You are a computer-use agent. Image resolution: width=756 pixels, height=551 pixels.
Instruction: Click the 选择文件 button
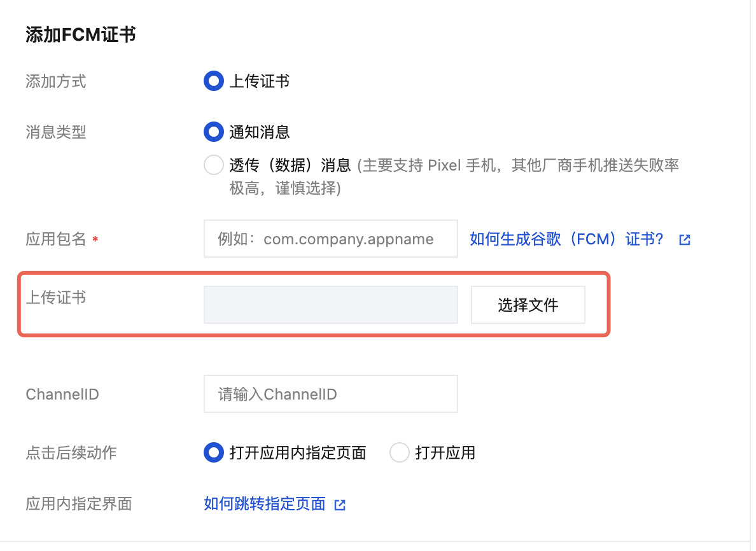(x=528, y=305)
